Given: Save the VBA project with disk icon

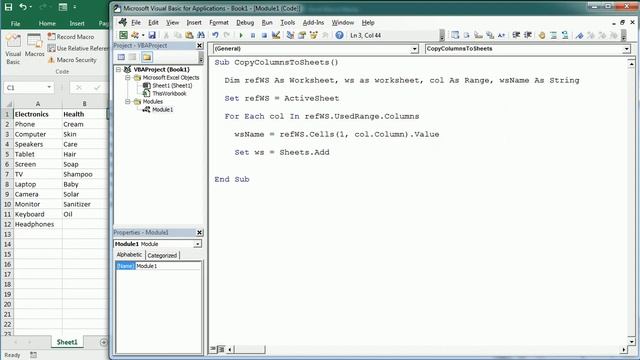Looking at the screenshot, I should pyautogui.click(x=152, y=36).
